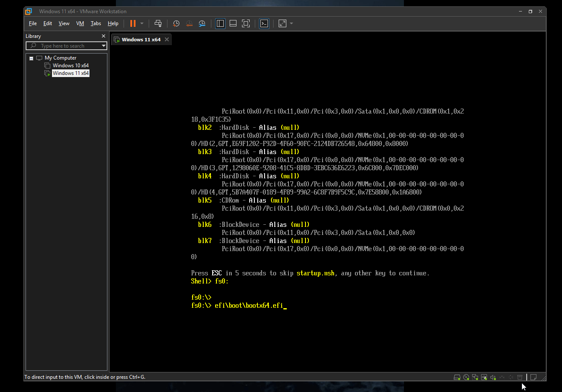Click the box-shaped device icon in the status bar

pos(519,377)
